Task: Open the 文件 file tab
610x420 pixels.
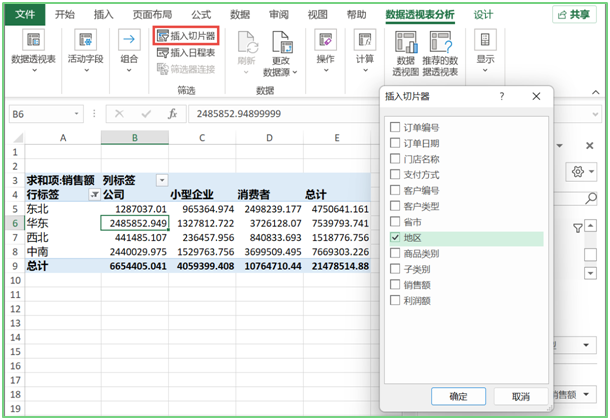Action: (x=25, y=15)
